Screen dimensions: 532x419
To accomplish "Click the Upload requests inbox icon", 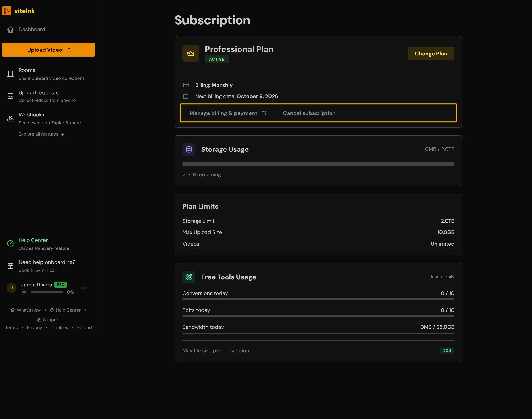I will tap(10, 96).
